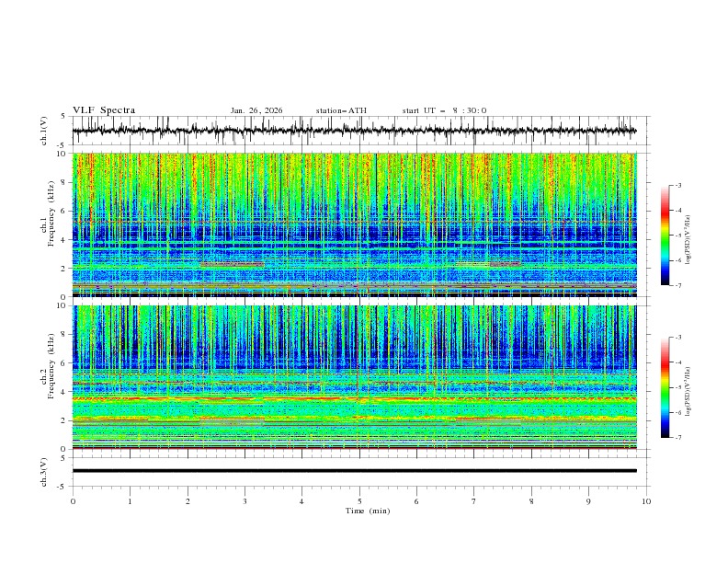Click the ch.1 waveform trace panel

coord(360,131)
